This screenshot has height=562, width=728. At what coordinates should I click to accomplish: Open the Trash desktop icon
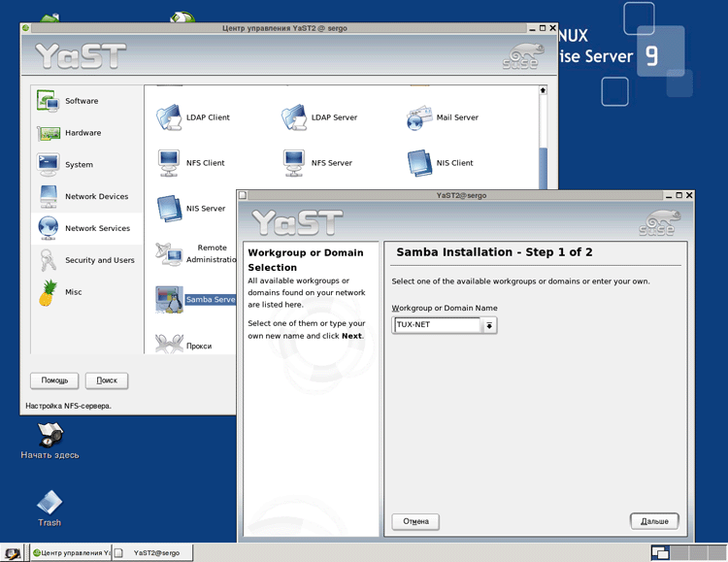click(50, 503)
